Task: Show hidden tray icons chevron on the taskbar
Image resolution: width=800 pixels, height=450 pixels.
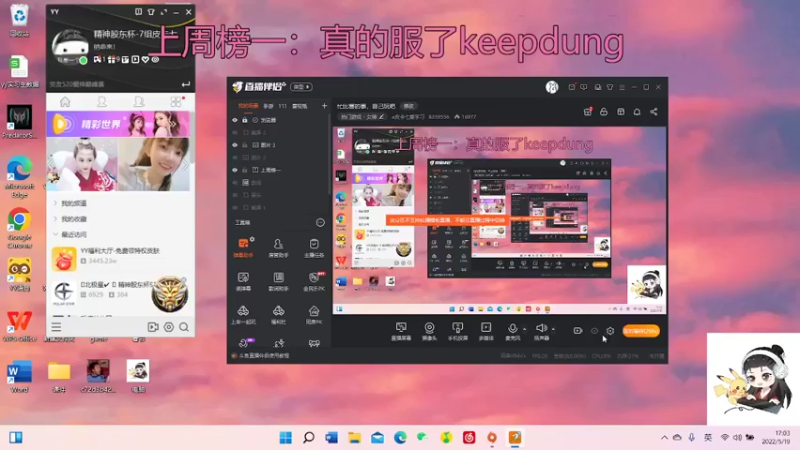Action: (x=664, y=437)
